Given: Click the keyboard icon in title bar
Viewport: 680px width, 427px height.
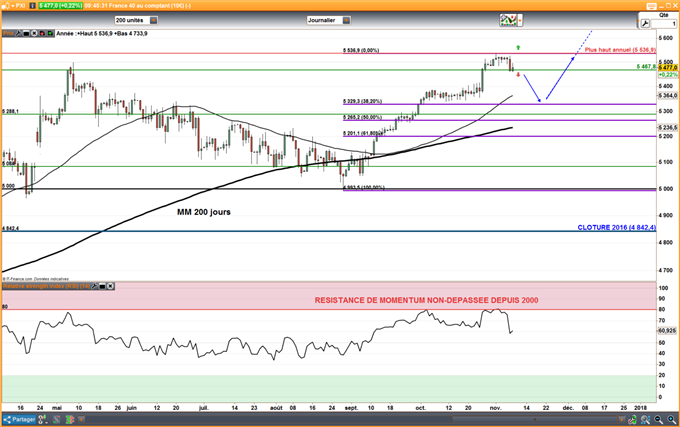Looking at the screenshot, I should click(x=652, y=6).
